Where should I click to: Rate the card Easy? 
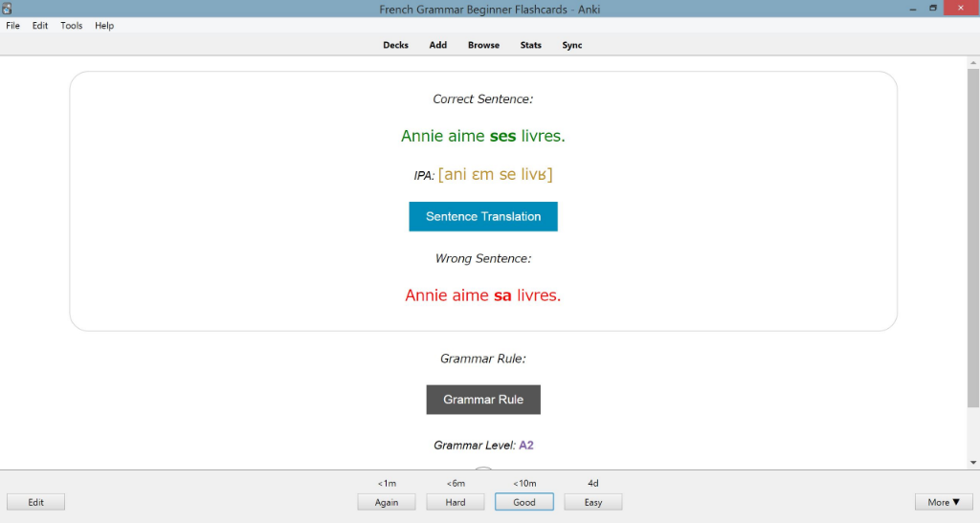[x=592, y=502]
